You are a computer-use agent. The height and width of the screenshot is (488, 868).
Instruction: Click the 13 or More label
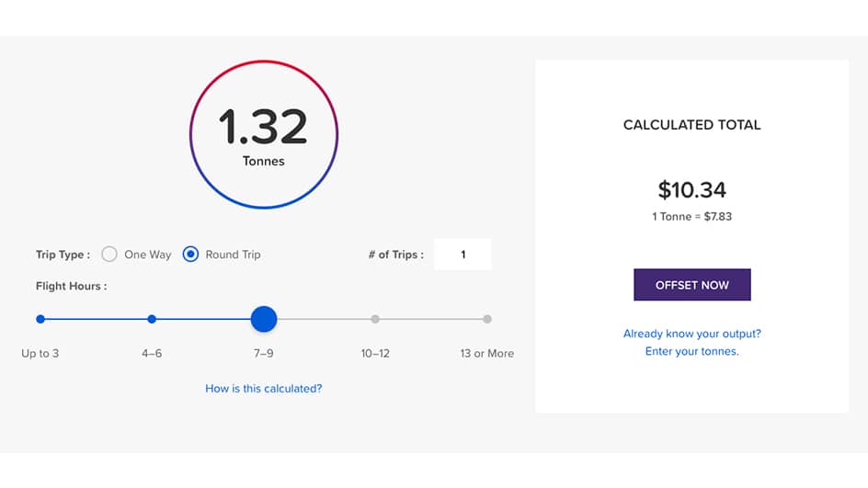tap(487, 354)
